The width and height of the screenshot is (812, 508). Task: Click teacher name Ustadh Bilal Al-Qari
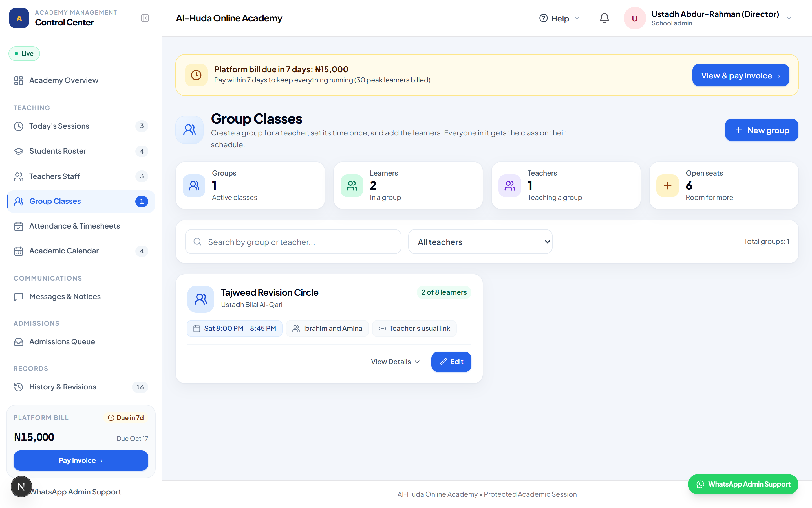(x=252, y=305)
